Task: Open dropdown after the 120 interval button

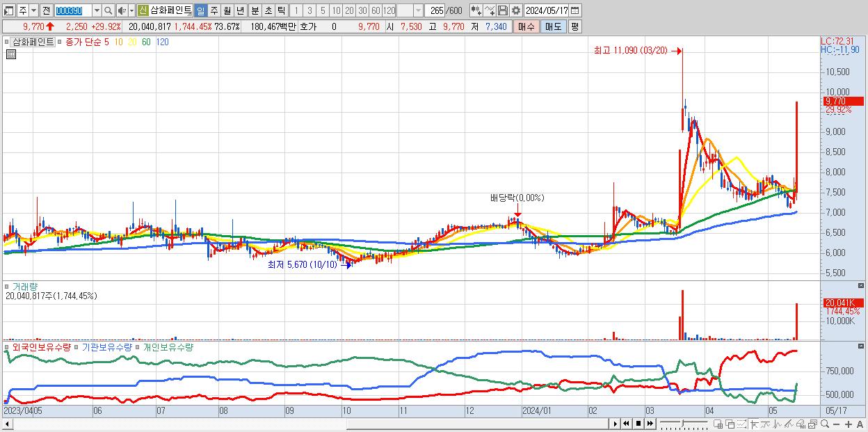Action: (418, 10)
